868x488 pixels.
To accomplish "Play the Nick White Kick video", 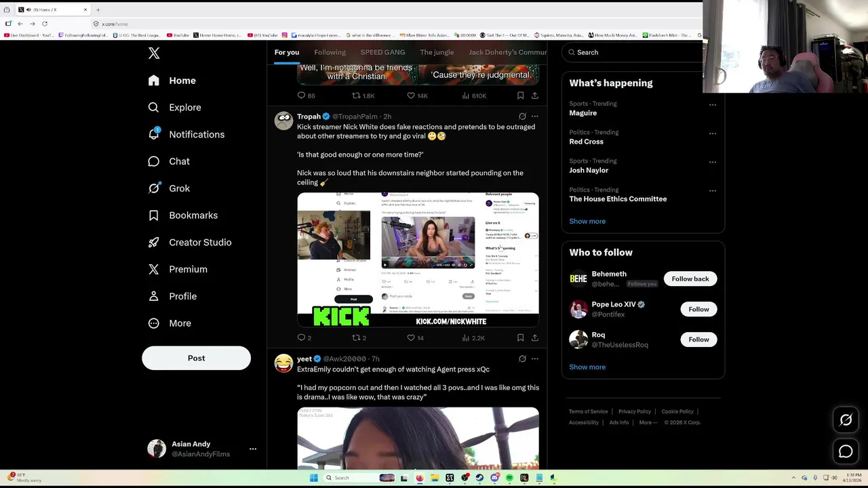I will pos(418,260).
